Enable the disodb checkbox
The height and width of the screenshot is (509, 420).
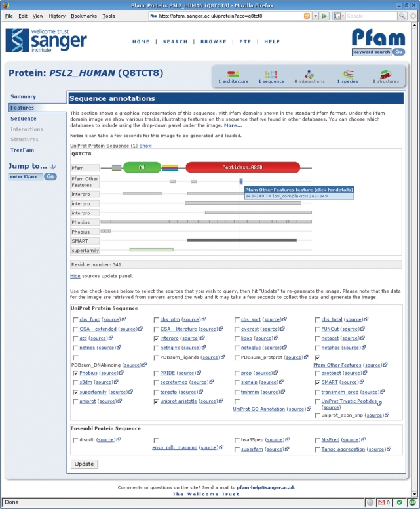click(75, 440)
